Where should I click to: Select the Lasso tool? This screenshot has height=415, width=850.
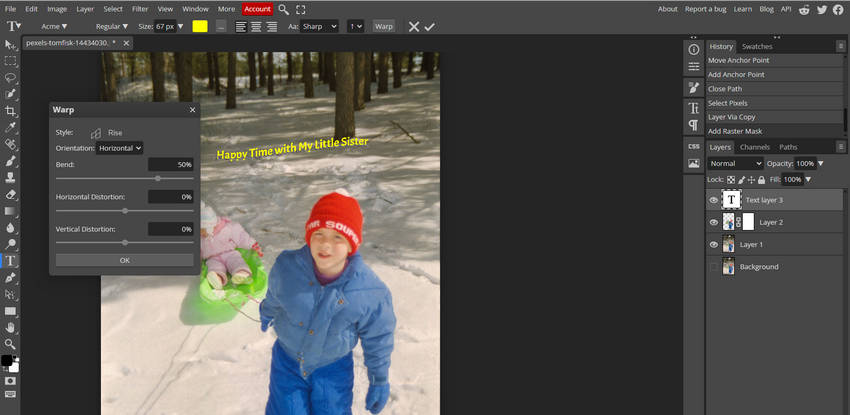10,77
